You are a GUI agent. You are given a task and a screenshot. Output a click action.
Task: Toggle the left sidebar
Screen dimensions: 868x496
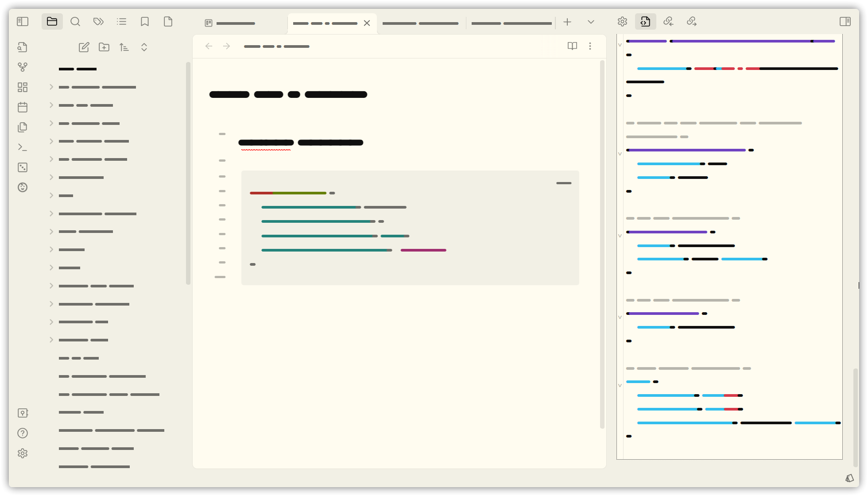tap(23, 22)
